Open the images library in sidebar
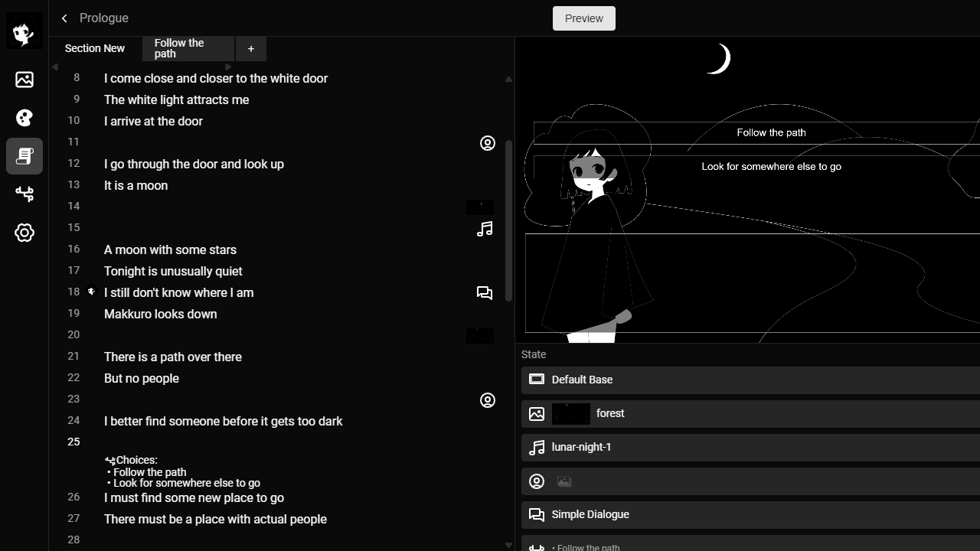The height and width of the screenshot is (551, 980). [x=24, y=80]
